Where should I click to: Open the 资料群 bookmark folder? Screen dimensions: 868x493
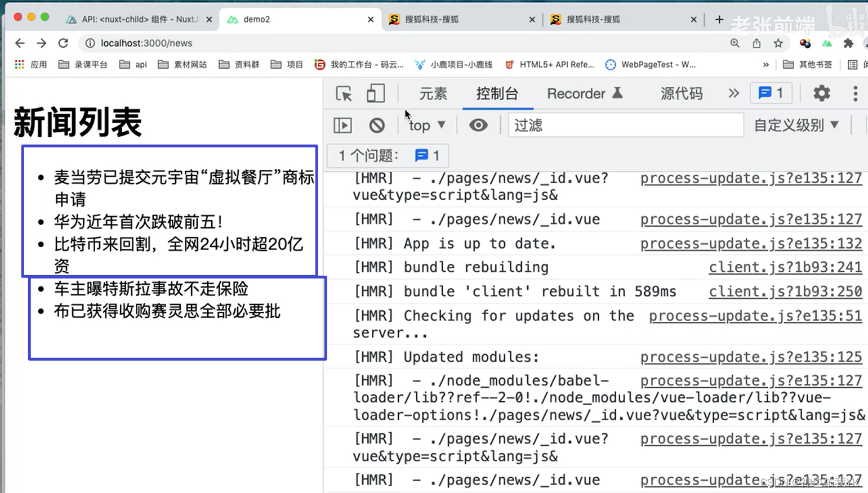coord(239,65)
